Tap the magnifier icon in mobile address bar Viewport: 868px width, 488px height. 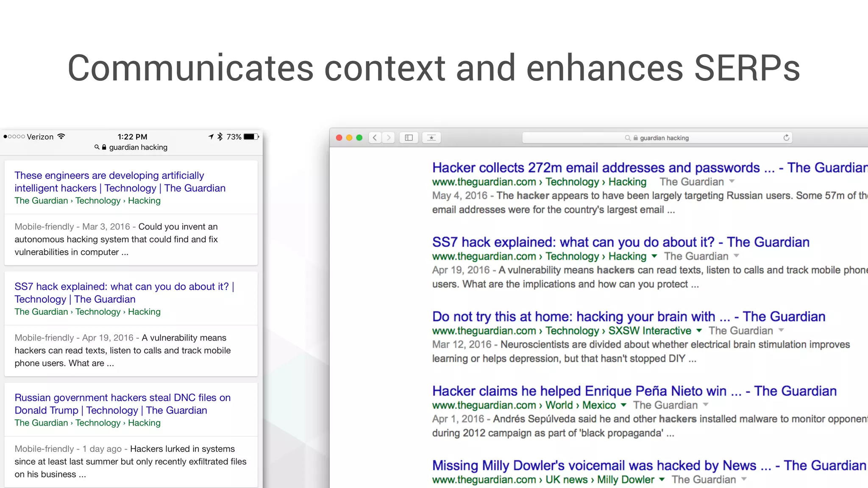click(97, 147)
